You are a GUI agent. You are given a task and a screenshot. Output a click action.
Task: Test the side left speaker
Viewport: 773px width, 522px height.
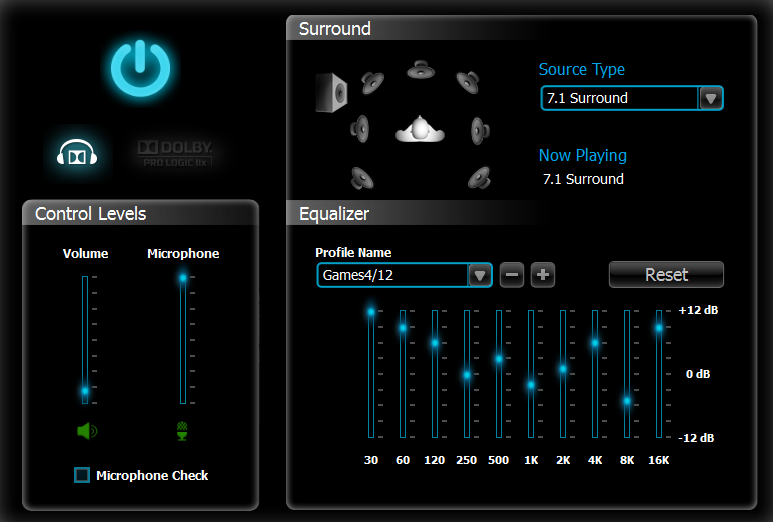(359, 129)
